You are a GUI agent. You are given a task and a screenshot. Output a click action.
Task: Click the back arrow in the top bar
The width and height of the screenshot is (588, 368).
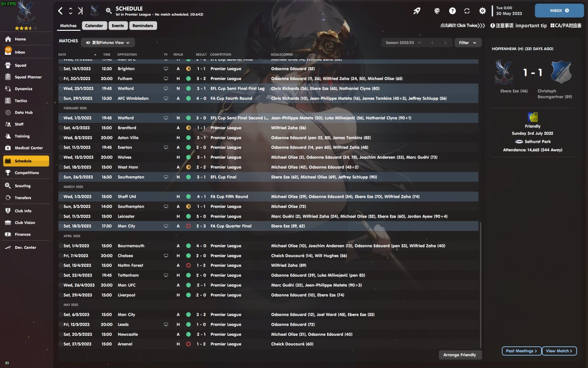pos(60,11)
